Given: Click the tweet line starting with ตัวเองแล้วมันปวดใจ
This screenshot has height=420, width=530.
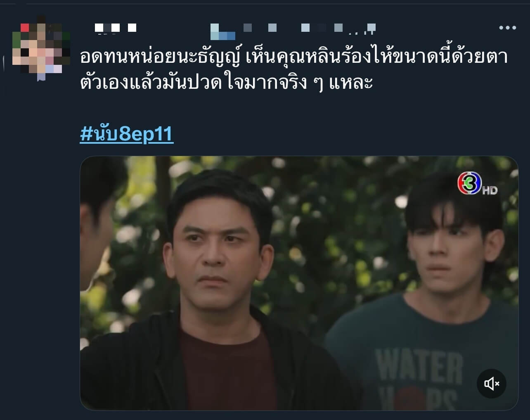Looking at the screenshot, I should click(226, 82).
